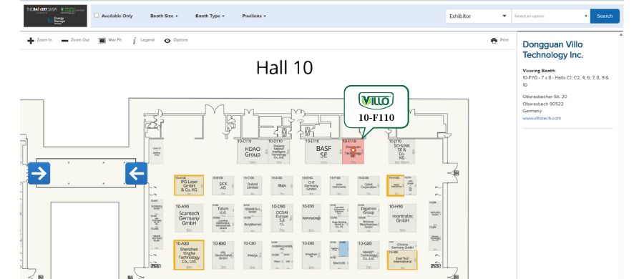Select the BASF SE booth 10-E110
644x279 pixels.
pyautogui.click(x=323, y=152)
